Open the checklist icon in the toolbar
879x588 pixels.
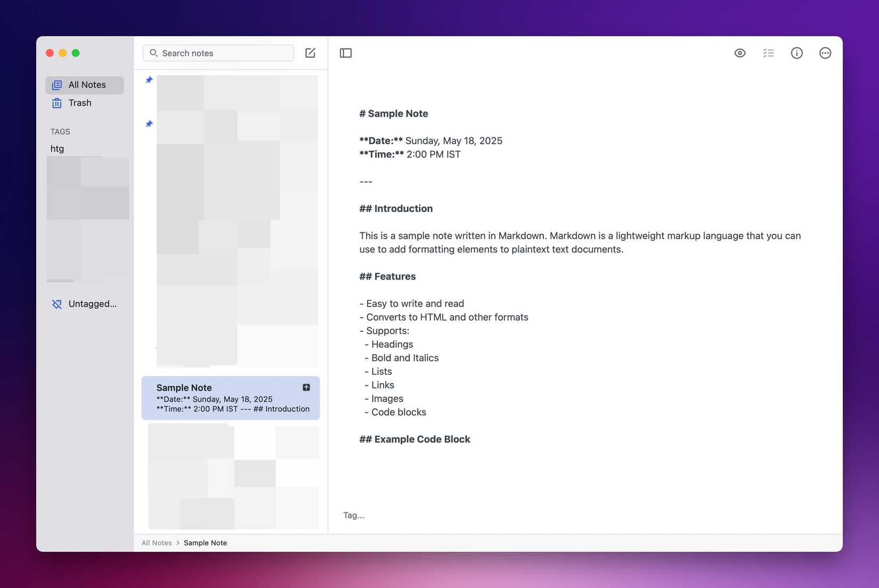tap(768, 53)
